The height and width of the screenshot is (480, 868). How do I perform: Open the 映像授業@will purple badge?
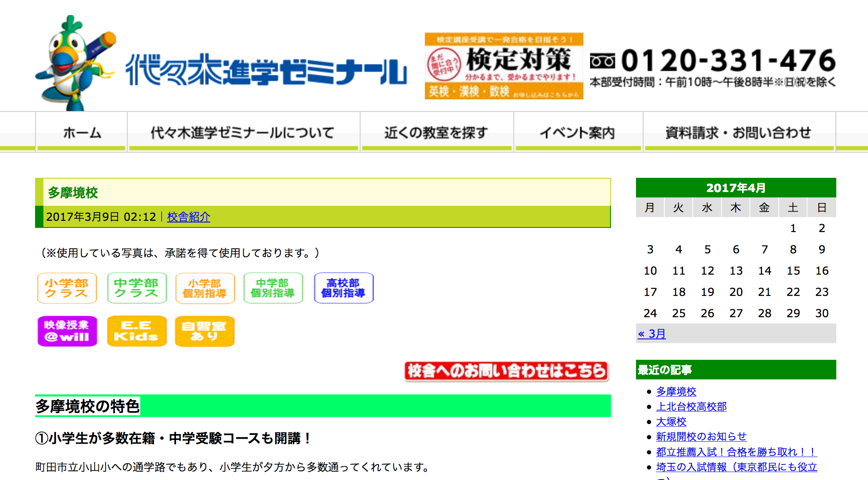(67, 331)
